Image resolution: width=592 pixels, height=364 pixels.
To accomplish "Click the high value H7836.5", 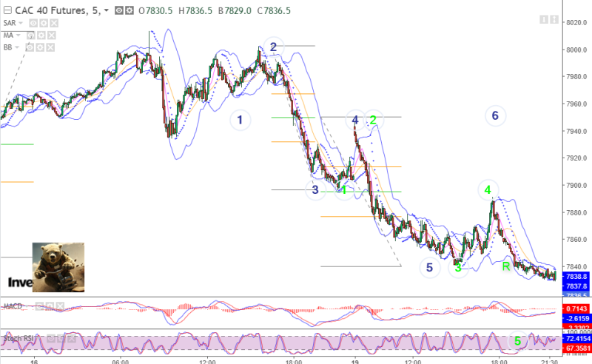I will pos(195,11).
